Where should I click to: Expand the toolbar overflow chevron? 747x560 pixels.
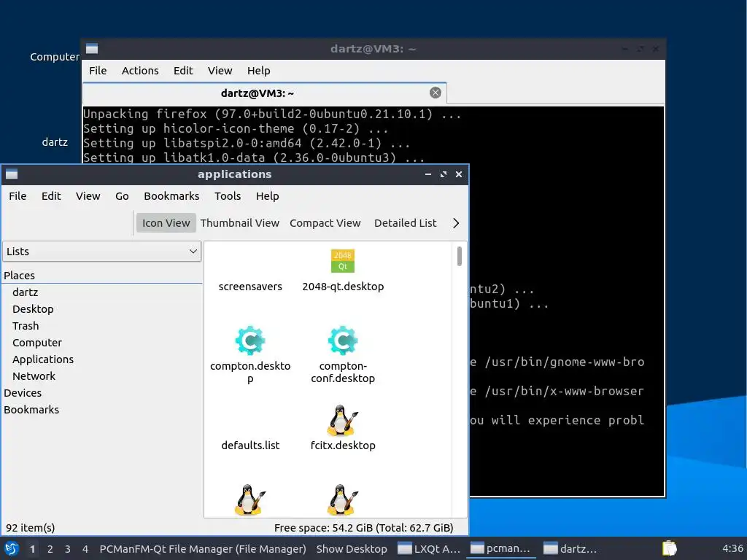tap(456, 223)
